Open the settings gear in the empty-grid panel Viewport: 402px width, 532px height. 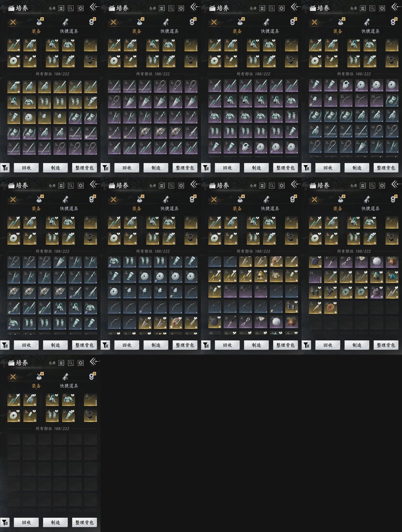[81, 363]
